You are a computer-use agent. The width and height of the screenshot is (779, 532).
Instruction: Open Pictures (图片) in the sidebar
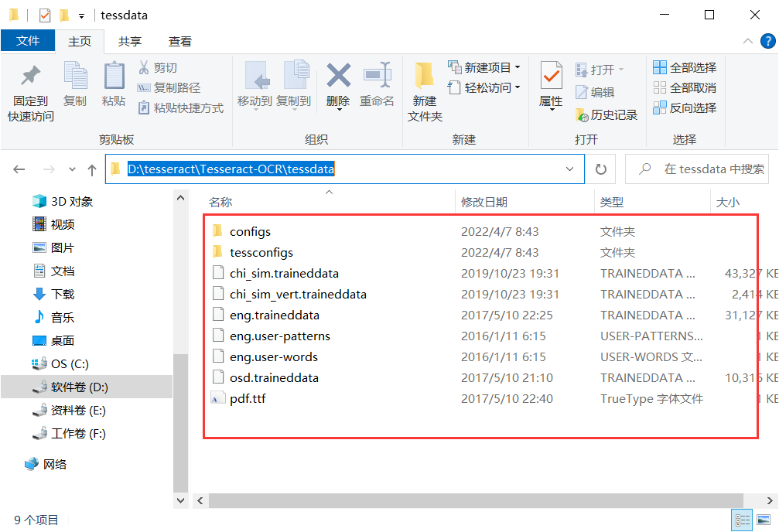click(x=53, y=247)
